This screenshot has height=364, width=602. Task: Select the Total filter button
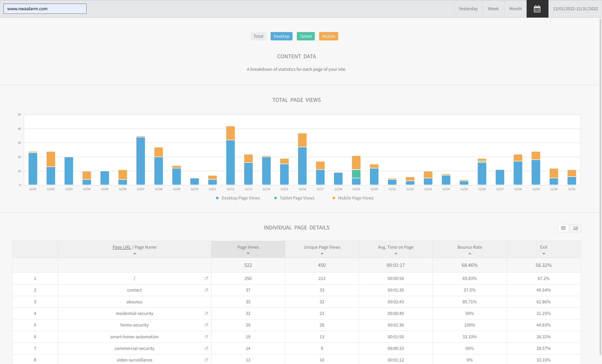[258, 36]
